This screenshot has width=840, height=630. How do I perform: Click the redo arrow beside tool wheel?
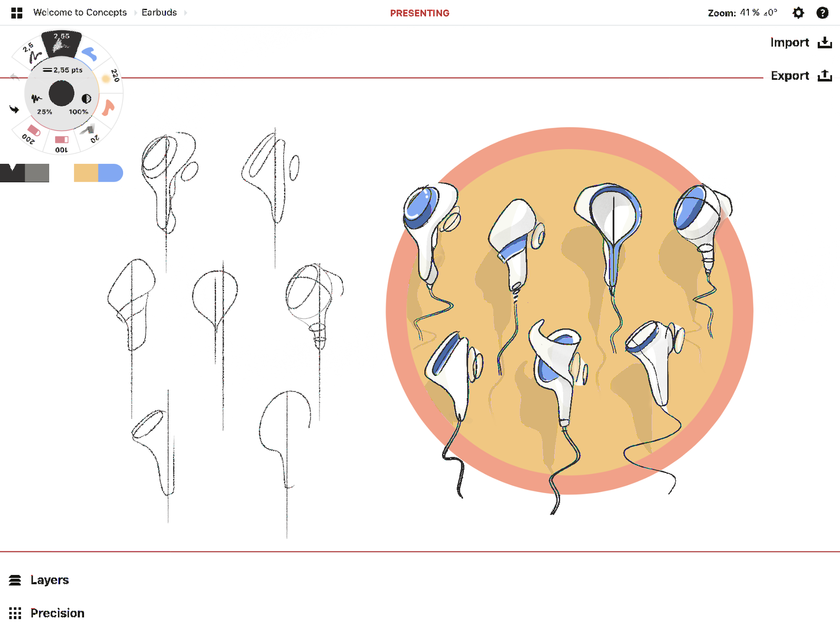(14, 110)
